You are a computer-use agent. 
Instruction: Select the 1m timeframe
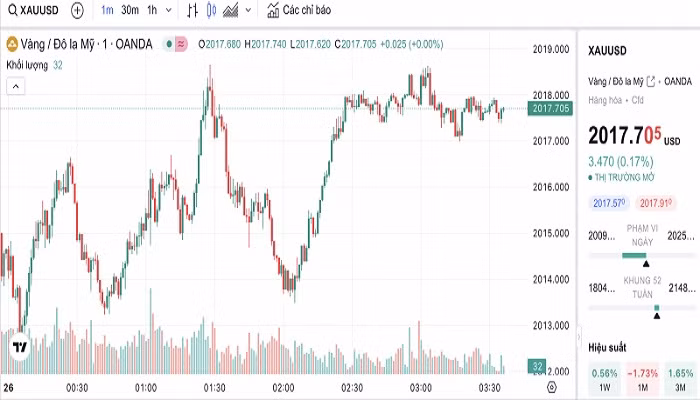click(x=107, y=10)
